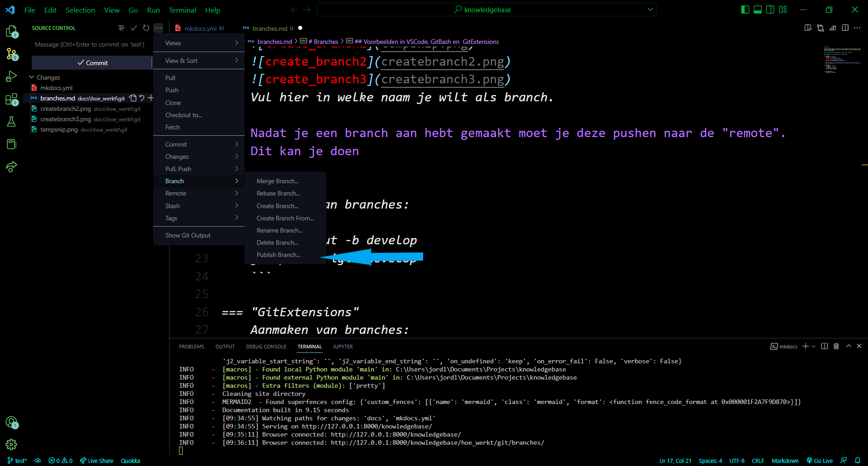868x466 pixels.
Task: Refresh source control with the circular arrow icon
Action: (146, 28)
